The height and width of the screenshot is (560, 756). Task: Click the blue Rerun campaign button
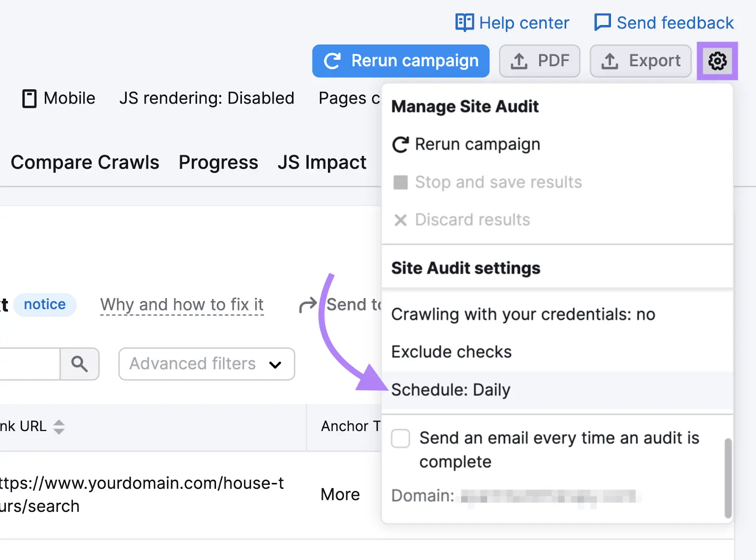coord(401,60)
